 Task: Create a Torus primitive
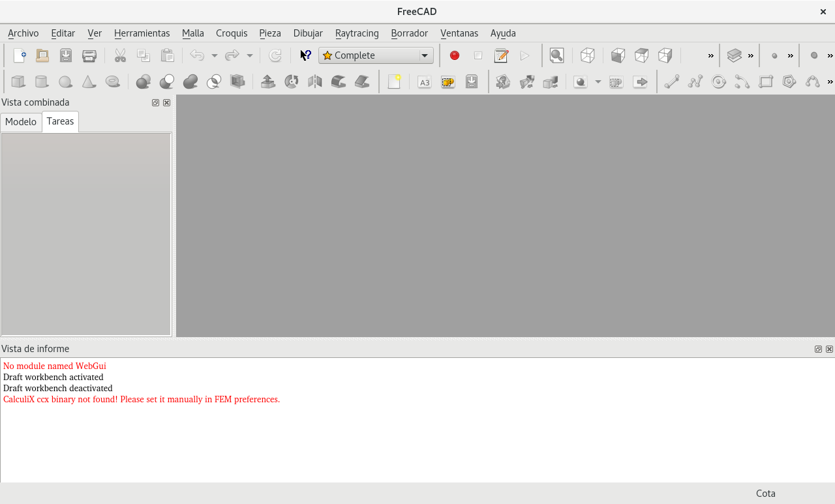click(x=113, y=82)
